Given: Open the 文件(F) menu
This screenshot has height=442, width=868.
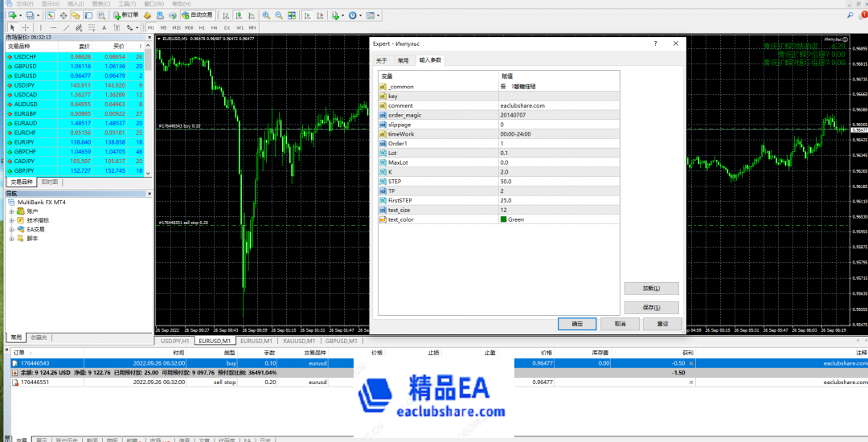Looking at the screenshot, I should [x=25, y=4].
